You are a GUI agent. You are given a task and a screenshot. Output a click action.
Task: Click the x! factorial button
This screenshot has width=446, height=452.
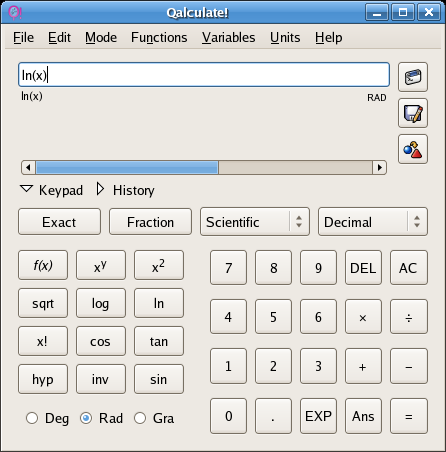click(43, 341)
